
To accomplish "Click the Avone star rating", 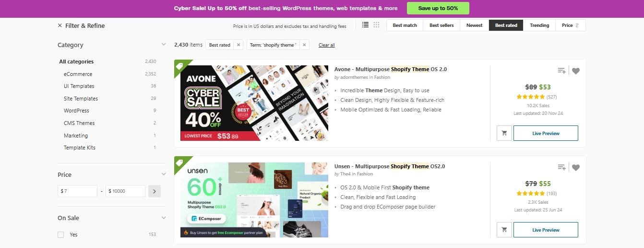I will [530, 97].
